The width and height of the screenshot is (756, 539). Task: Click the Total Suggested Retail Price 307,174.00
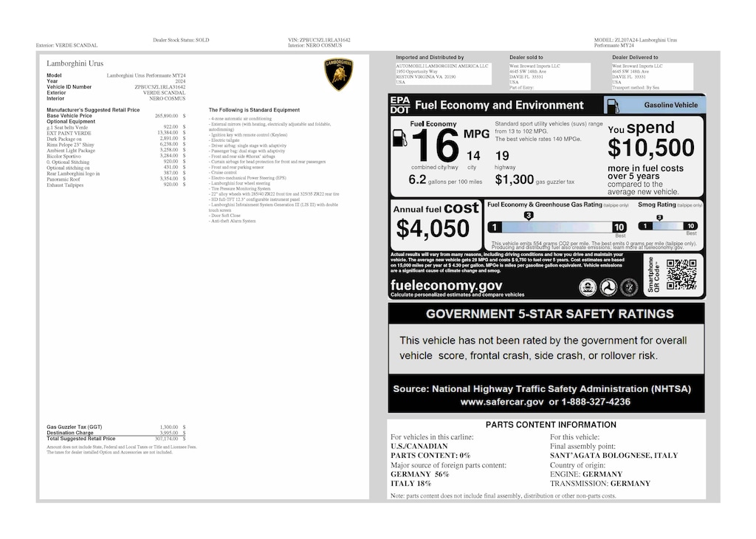tap(166, 439)
